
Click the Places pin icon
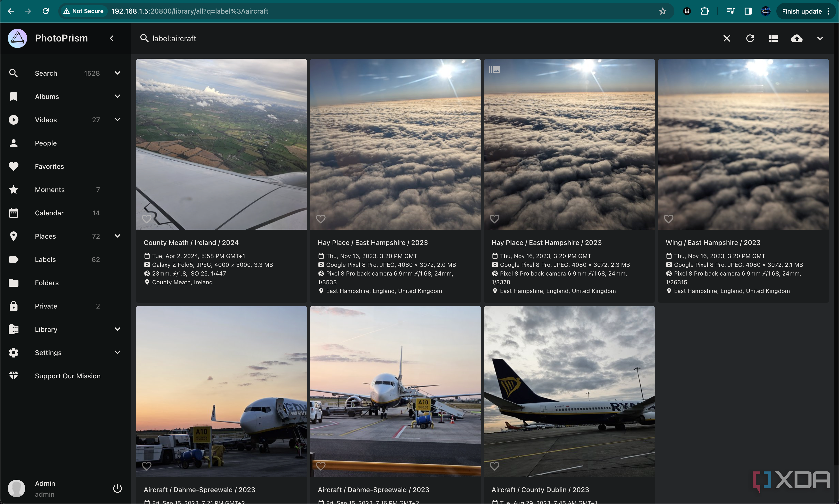pos(14,236)
